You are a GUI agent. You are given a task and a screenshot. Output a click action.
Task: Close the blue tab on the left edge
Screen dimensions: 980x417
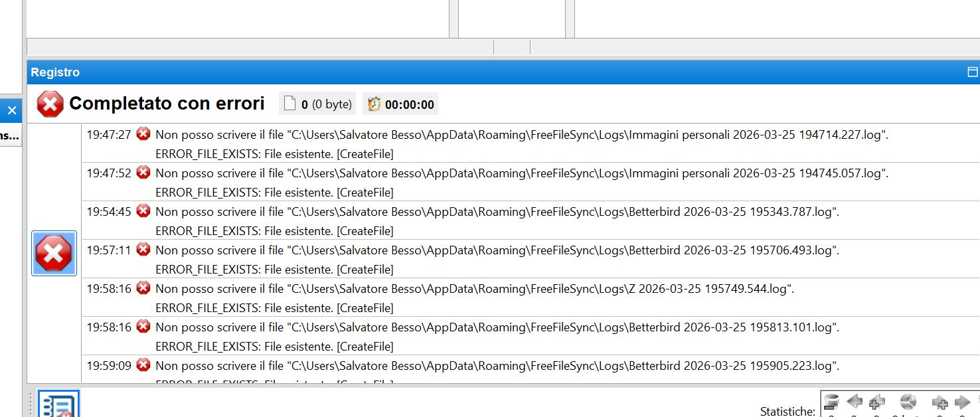click(12, 110)
